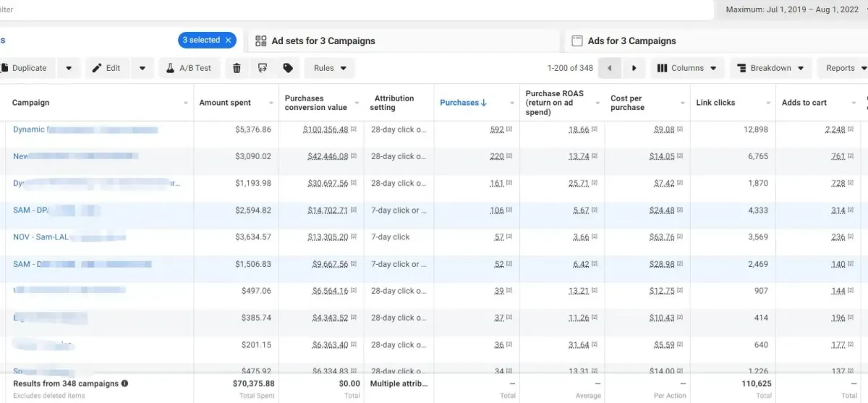
Task: Click the Amount spent column header
Action: click(225, 103)
